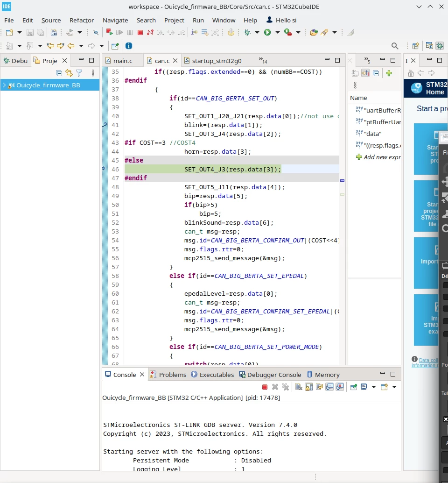This screenshot has height=483, width=448.
Task: Switch to the Debug perspective icon
Action: click(440, 46)
